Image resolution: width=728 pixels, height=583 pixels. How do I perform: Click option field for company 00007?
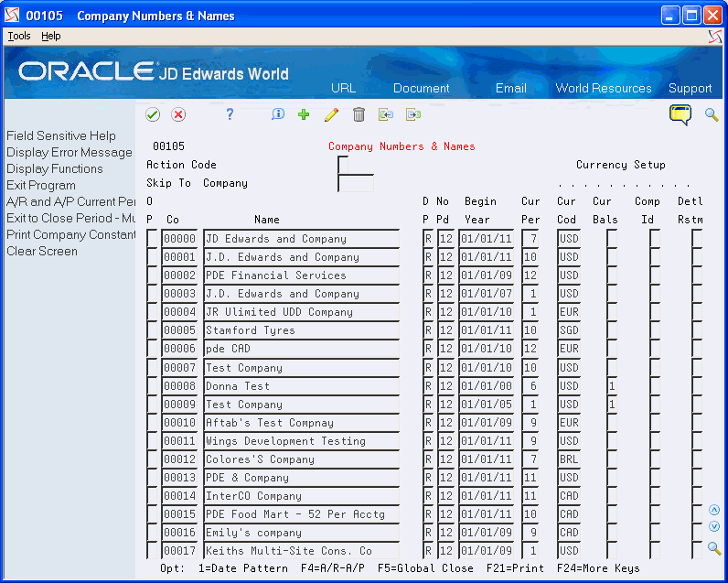tap(152, 367)
